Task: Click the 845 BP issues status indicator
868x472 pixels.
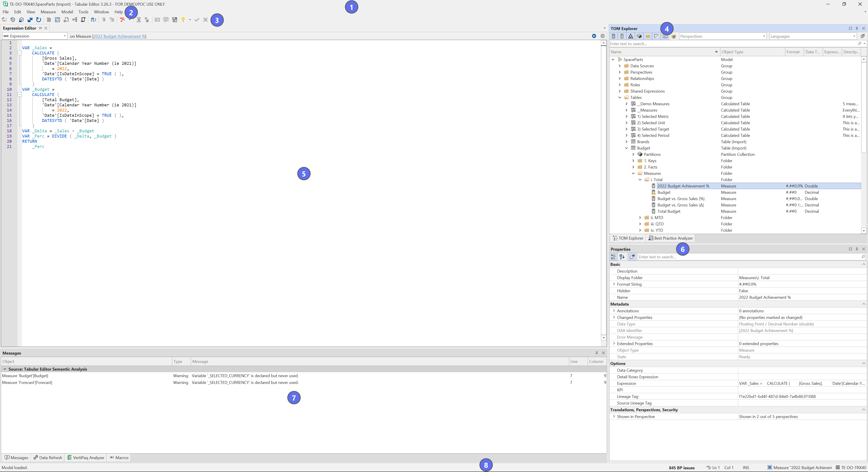Action: [x=682, y=468]
